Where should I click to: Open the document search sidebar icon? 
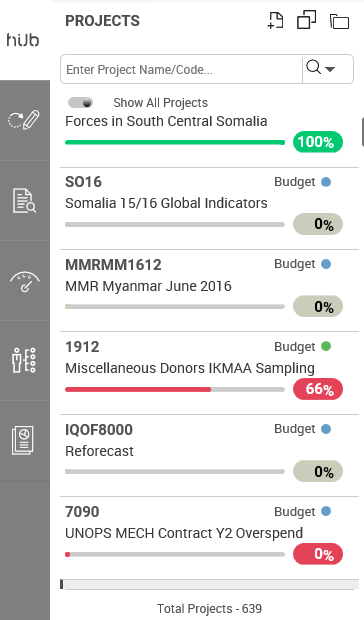click(25, 200)
